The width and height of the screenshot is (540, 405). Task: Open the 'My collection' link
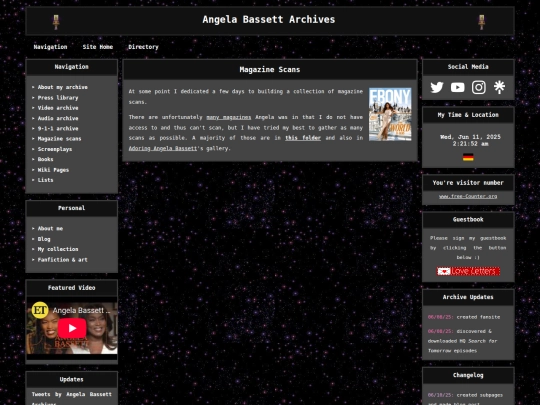coord(58,249)
